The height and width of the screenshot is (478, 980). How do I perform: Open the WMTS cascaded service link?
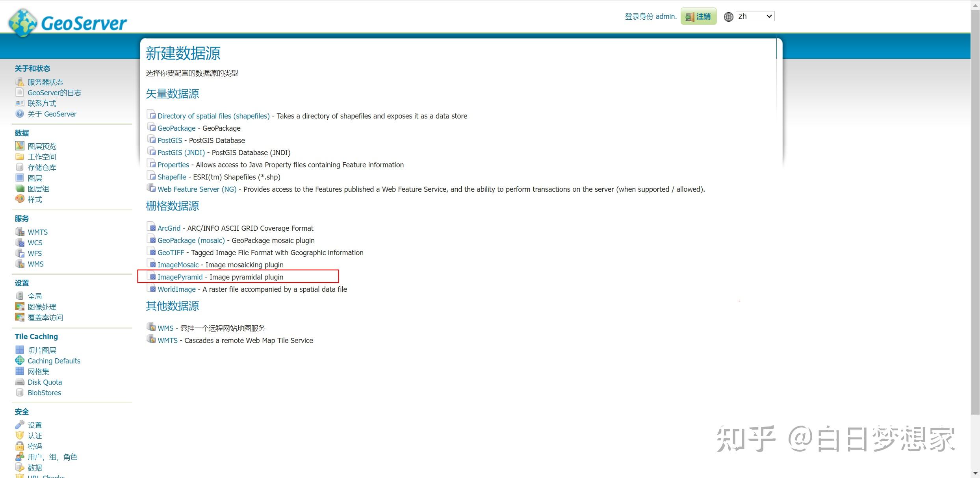point(167,340)
